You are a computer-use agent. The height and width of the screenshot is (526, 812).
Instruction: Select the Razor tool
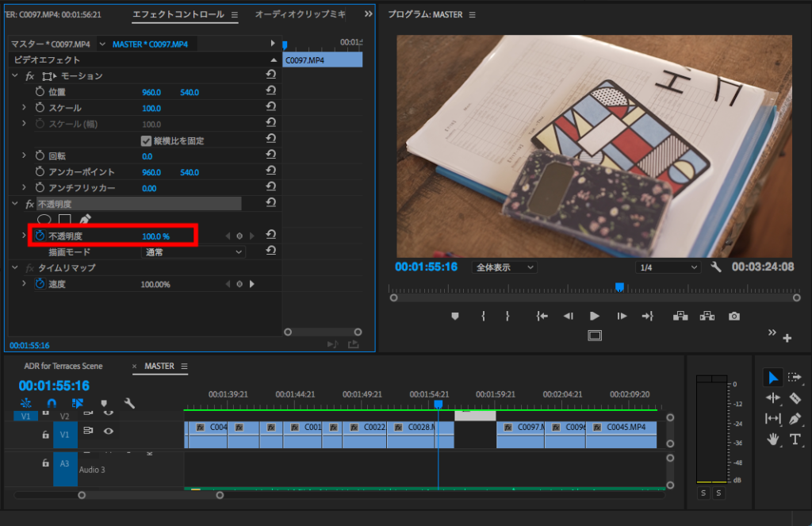[795, 397]
